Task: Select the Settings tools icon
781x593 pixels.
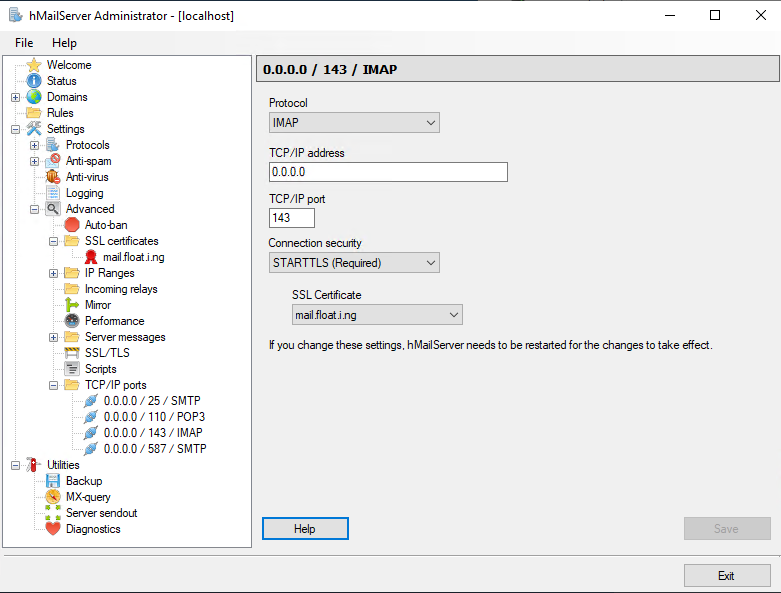Action: click(34, 128)
